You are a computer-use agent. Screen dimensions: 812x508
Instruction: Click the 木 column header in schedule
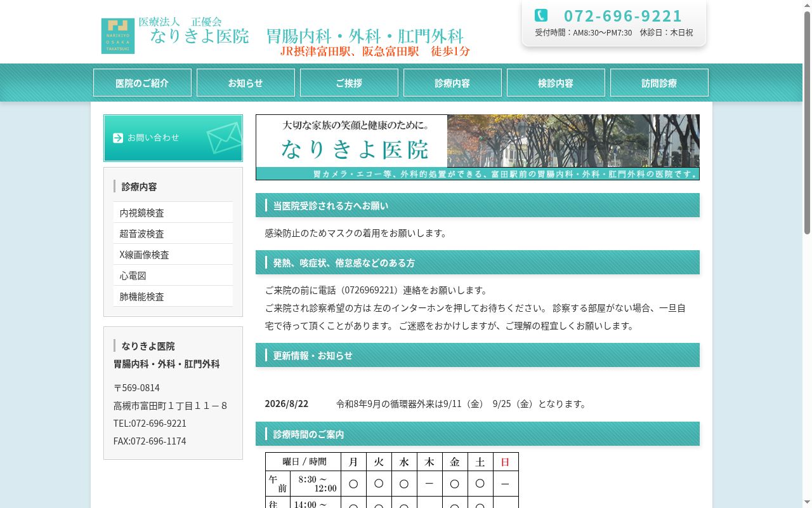click(x=429, y=462)
